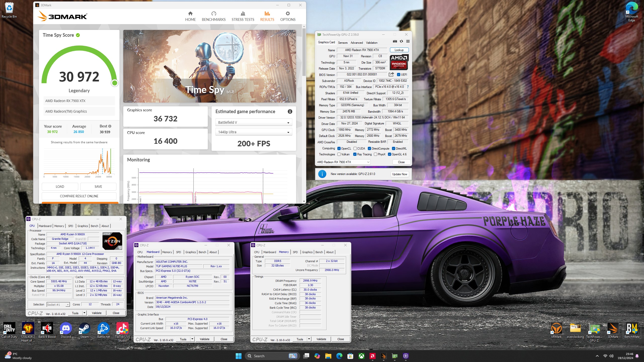This screenshot has width=644, height=362.
Task: Toggle UEFI checkbox in GPU-Z
Action: point(398,75)
